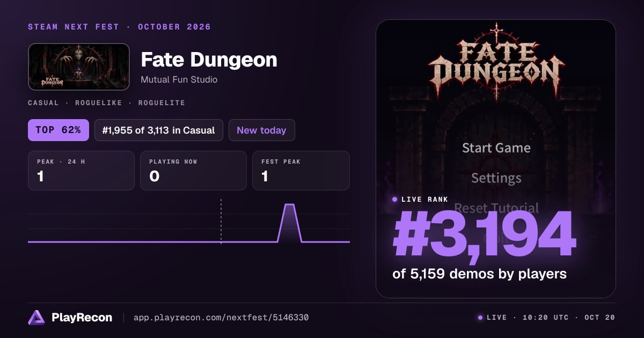Click the STEAM NEXT FEST · OCTOBER 2026 header
The width and height of the screenshot is (644, 338).
(120, 27)
